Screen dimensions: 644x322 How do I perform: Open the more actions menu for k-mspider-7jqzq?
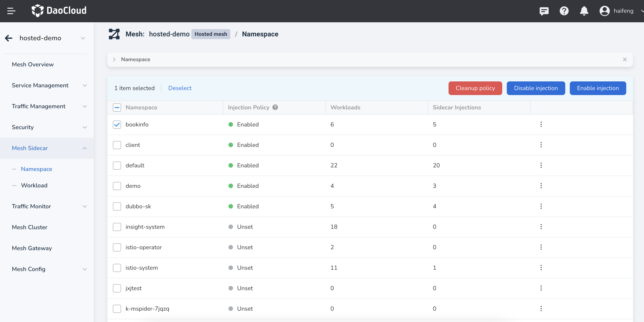click(x=541, y=309)
